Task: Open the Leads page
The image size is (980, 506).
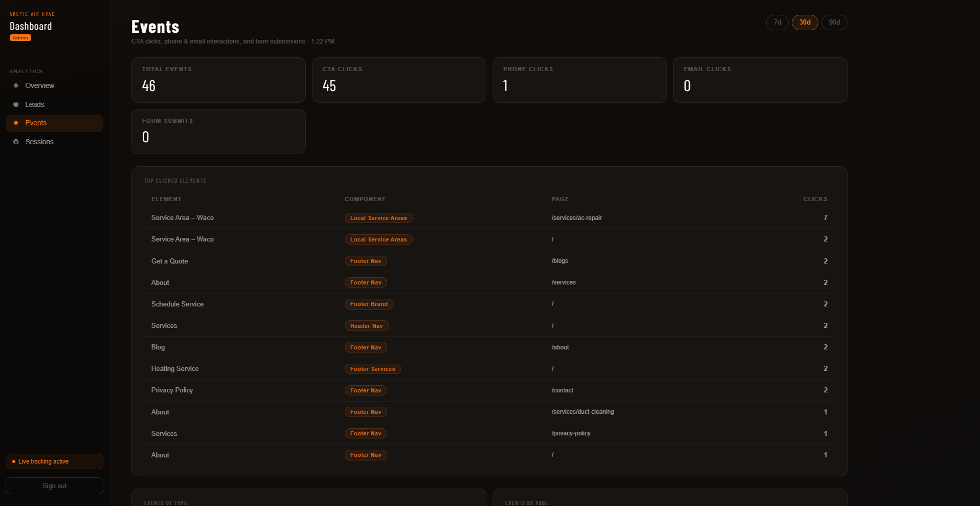Action: point(35,104)
